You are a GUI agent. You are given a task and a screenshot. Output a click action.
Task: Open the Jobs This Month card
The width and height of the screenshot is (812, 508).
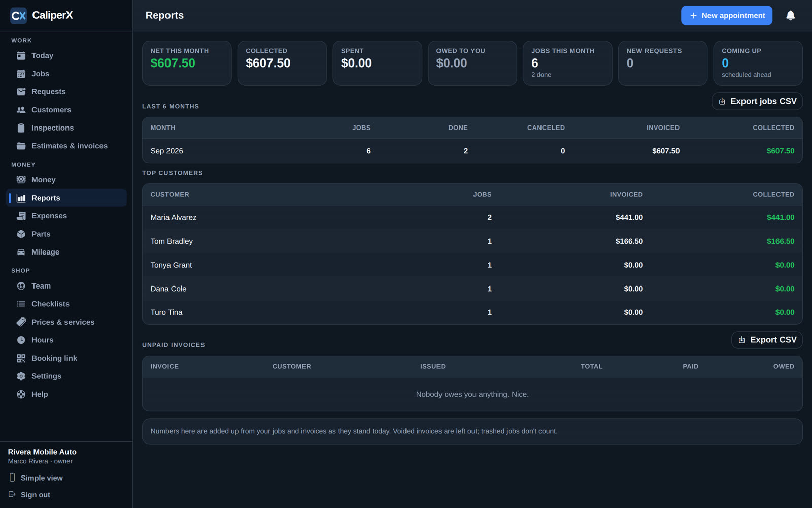pyautogui.click(x=567, y=63)
